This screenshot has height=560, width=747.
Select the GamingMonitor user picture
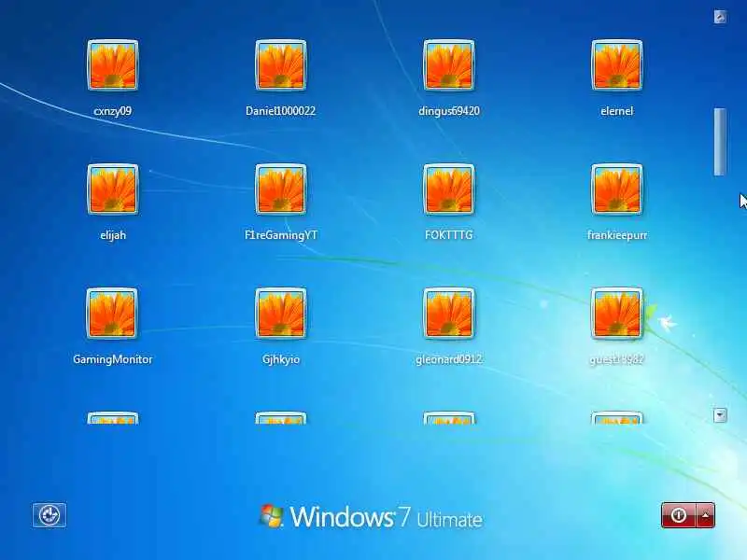[112, 314]
